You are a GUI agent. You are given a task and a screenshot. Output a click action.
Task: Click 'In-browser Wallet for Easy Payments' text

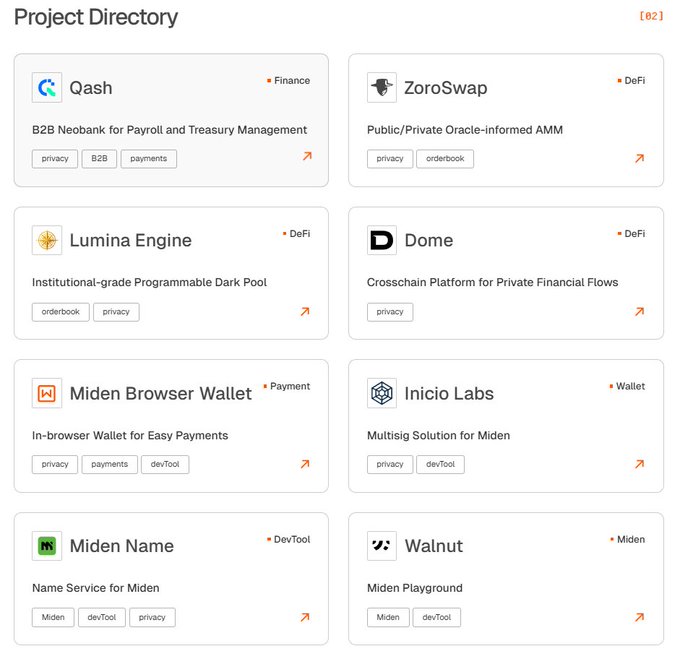click(130, 436)
